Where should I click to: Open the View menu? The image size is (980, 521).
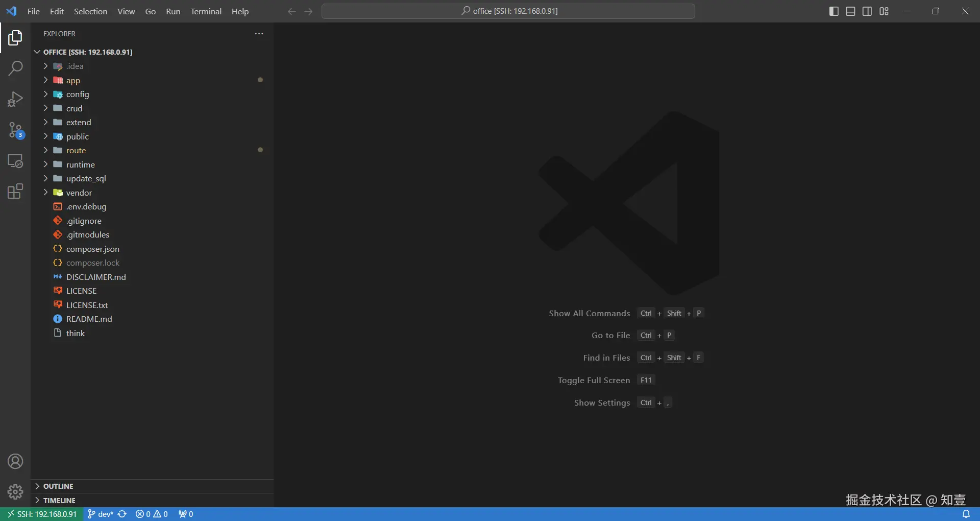(x=126, y=11)
